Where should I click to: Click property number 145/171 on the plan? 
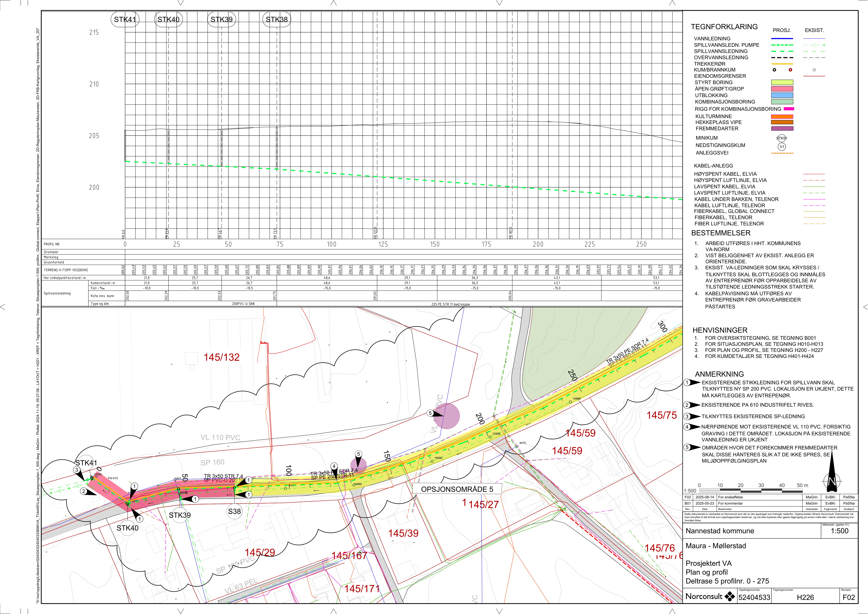tap(362, 589)
